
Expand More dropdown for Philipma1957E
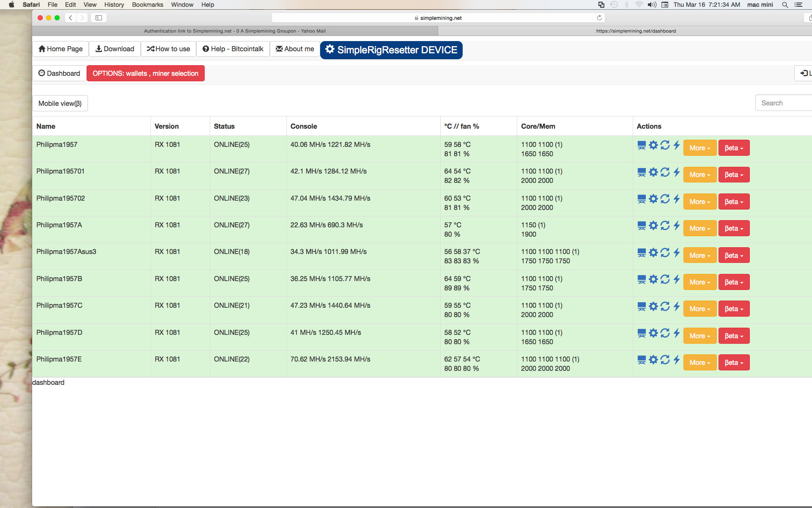[700, 362]
